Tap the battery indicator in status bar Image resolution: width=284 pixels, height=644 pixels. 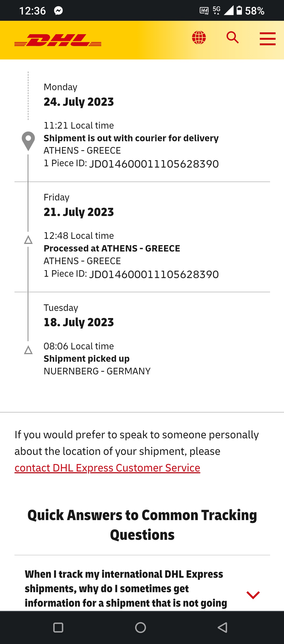239,10
